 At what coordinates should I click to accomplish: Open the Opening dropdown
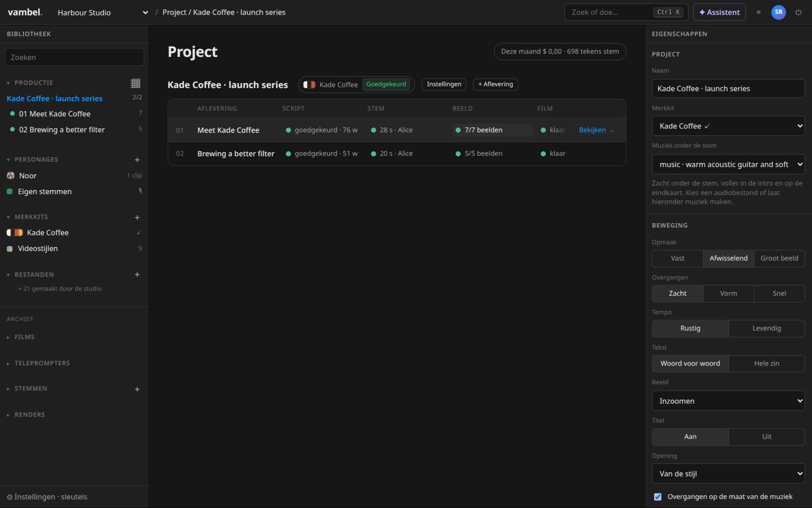coord(728,474)
